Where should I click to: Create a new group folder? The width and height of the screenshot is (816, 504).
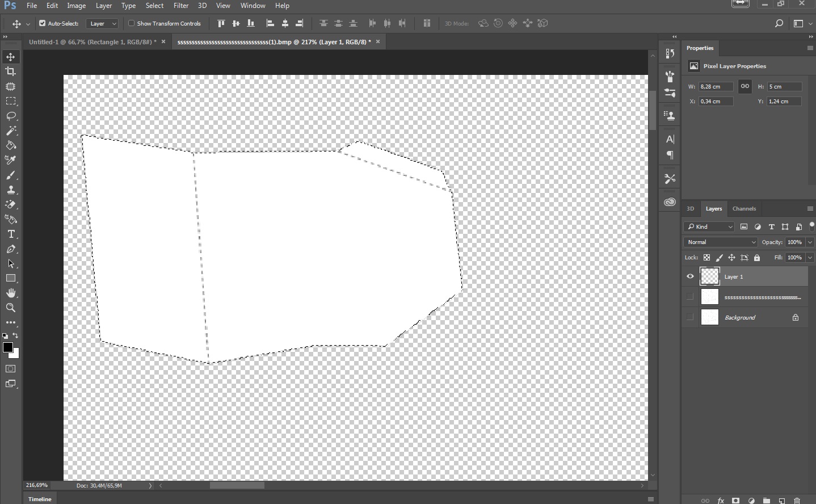click(767, 501)
